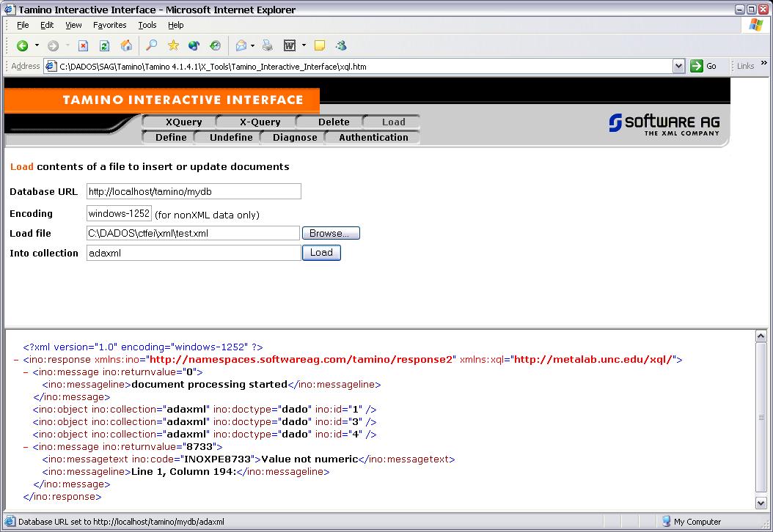Collapse the ino:message returnvalue="0" node

coord(26,372)
